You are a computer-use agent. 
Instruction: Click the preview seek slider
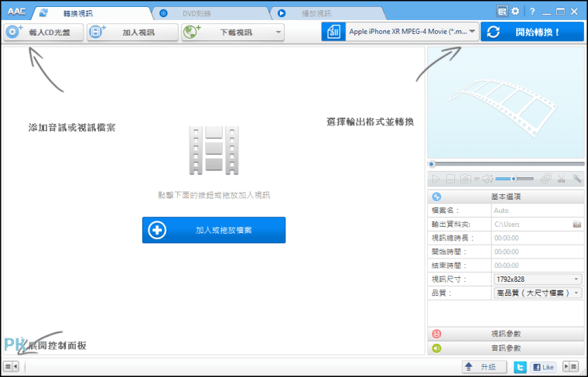tap(506, 164)
